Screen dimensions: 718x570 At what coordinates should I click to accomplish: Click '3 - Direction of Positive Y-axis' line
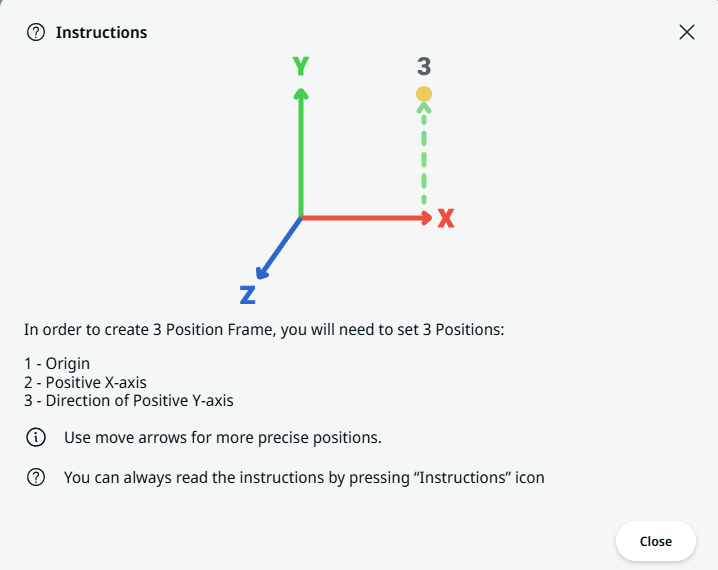coord(129,401)
